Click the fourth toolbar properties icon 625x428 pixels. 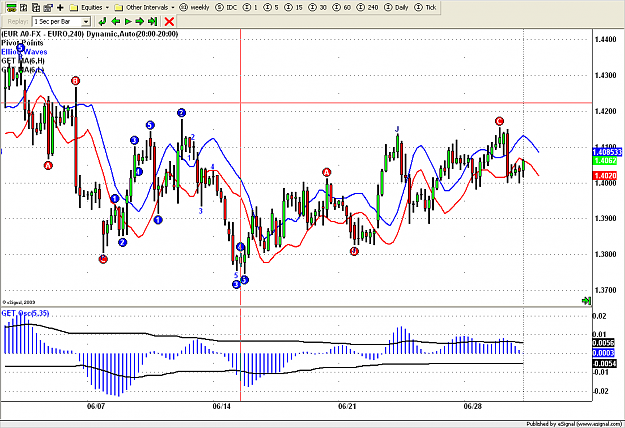pos(48,8)
